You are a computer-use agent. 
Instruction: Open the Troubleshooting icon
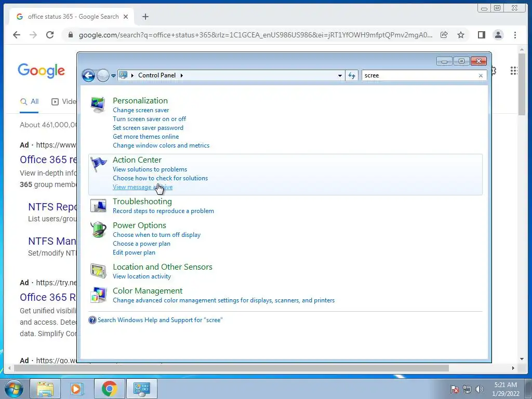click(x=98, y=206)
